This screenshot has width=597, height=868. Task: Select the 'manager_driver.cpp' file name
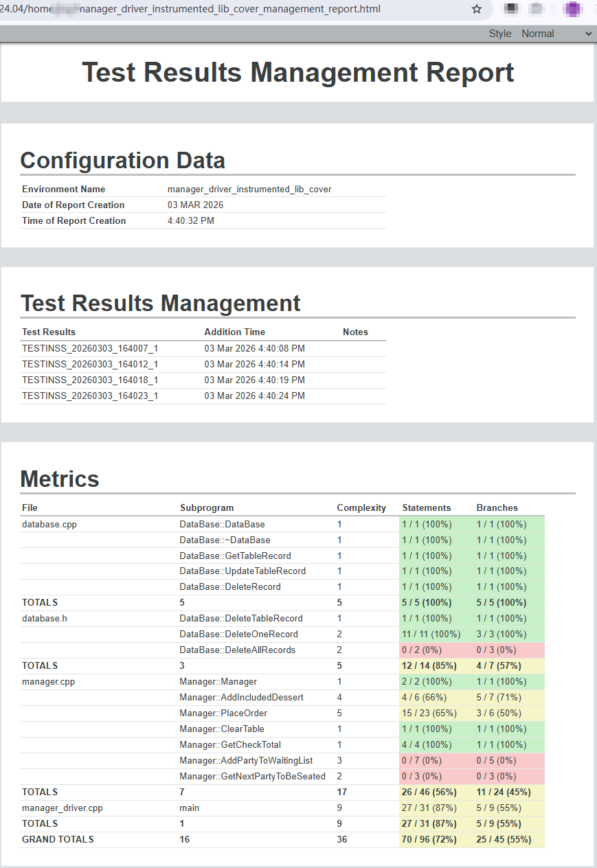pyautogui.click(x=63, y=808)
